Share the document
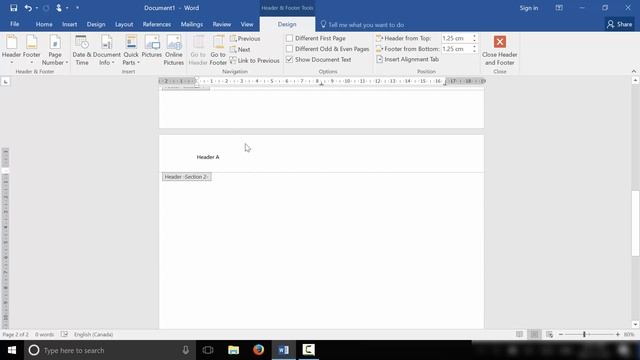 (x=619, y=24)
